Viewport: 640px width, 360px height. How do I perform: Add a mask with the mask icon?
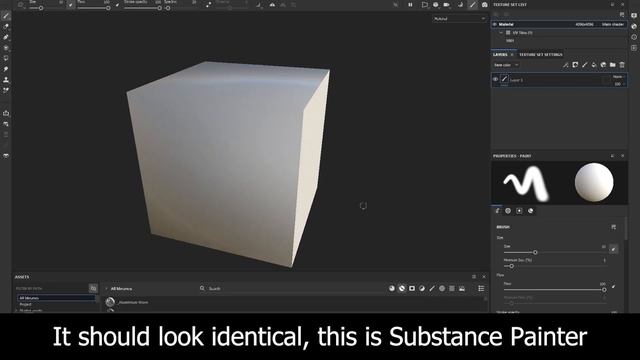[x=575, y=65]
